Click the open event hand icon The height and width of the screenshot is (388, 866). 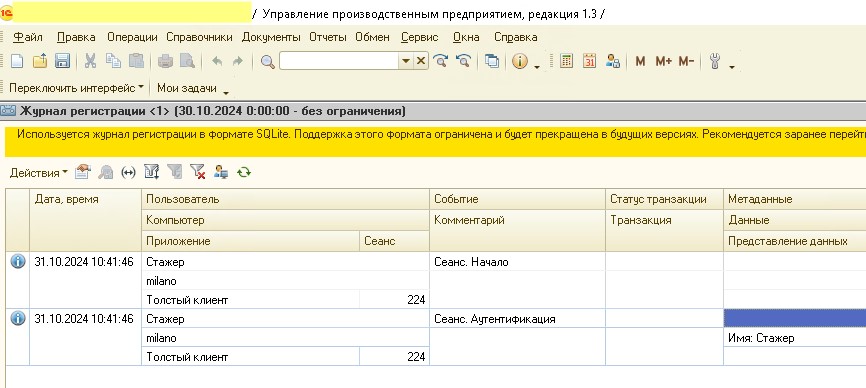click(82, 172)
